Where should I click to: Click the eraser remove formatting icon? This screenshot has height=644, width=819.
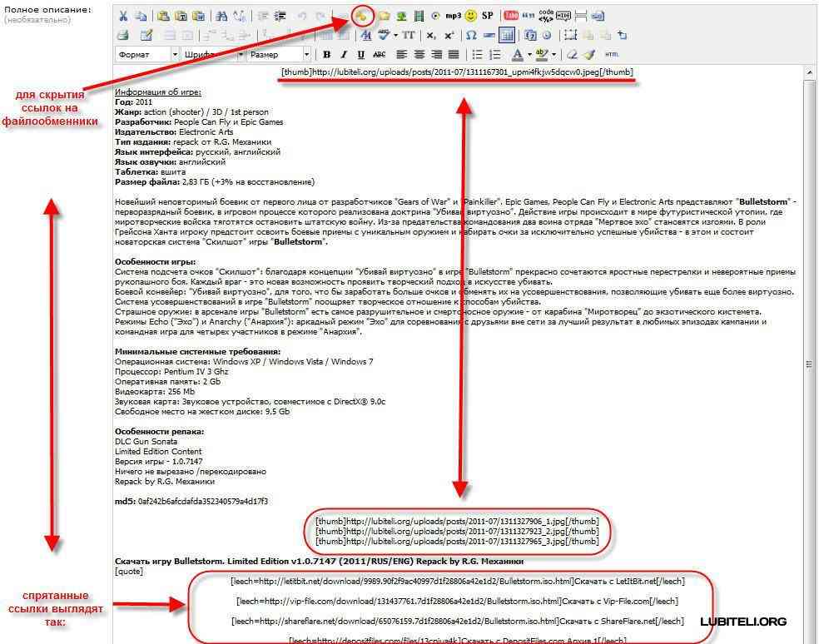point(573,54)
